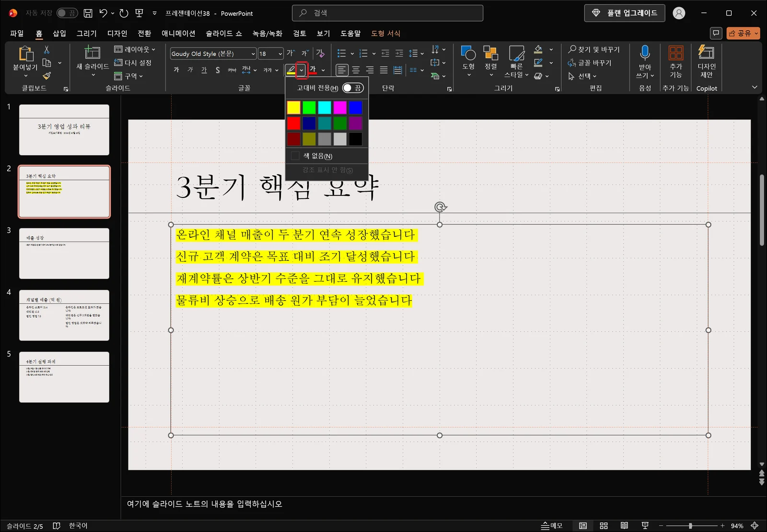Open the font size 18 dropdown

(x=280, y=54)
